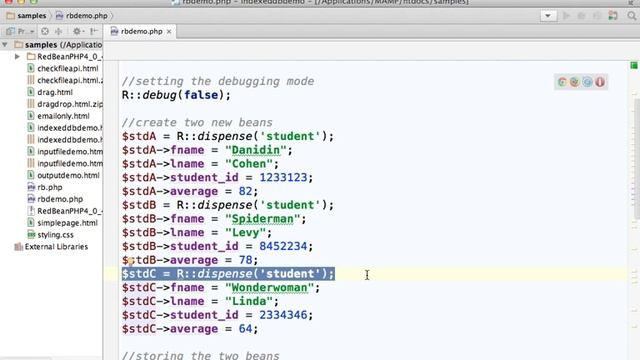
Task: Open rbdemo.php in Safari browser icon
Action: (x=587, y=82)
